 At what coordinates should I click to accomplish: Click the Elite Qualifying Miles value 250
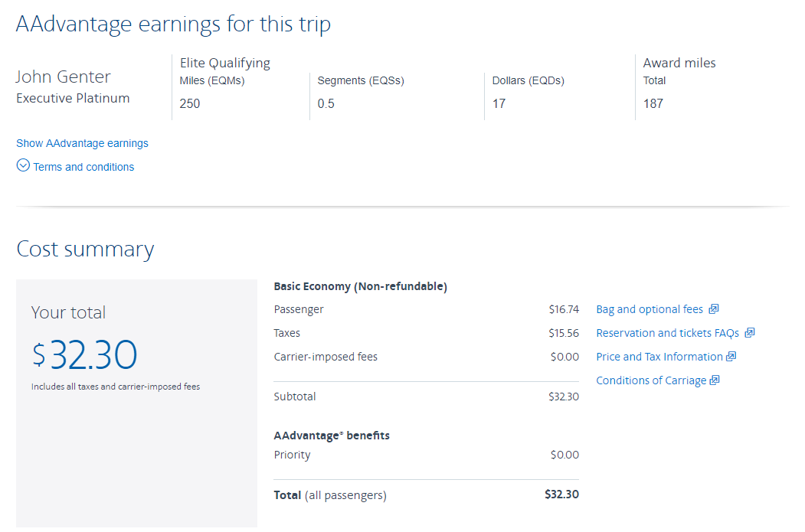pyautogui.click(x=190, y=103)
